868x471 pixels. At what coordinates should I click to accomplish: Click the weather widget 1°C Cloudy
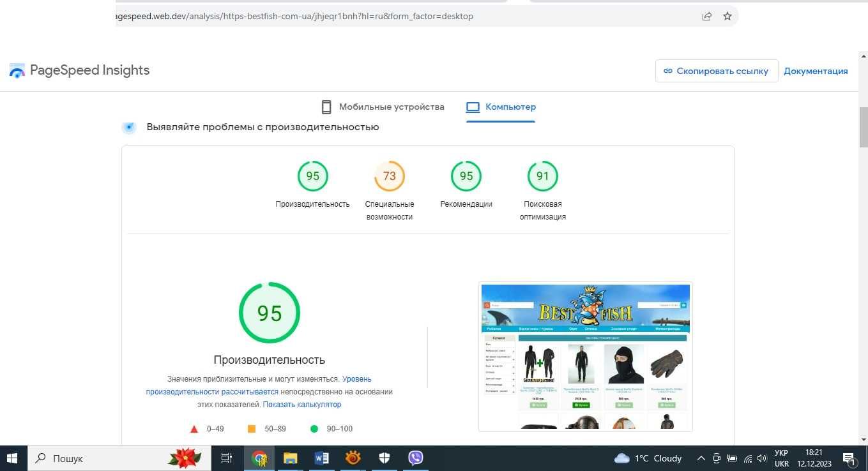point(648,458)
